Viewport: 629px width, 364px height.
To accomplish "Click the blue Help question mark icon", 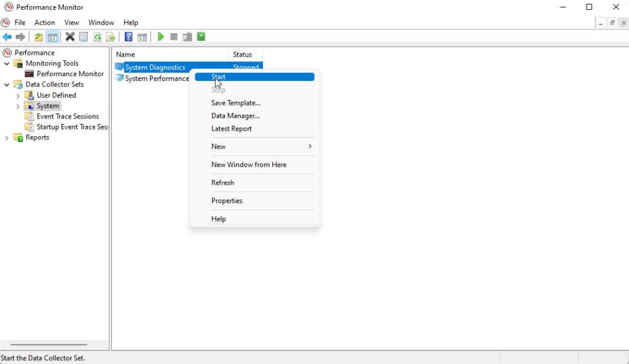I will [128, 37].
